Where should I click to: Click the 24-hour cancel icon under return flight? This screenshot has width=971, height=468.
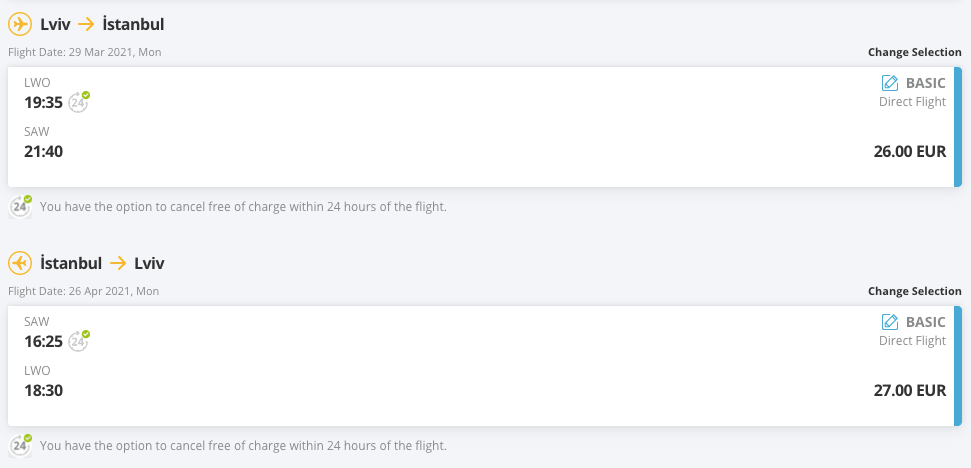coord(20,446)
